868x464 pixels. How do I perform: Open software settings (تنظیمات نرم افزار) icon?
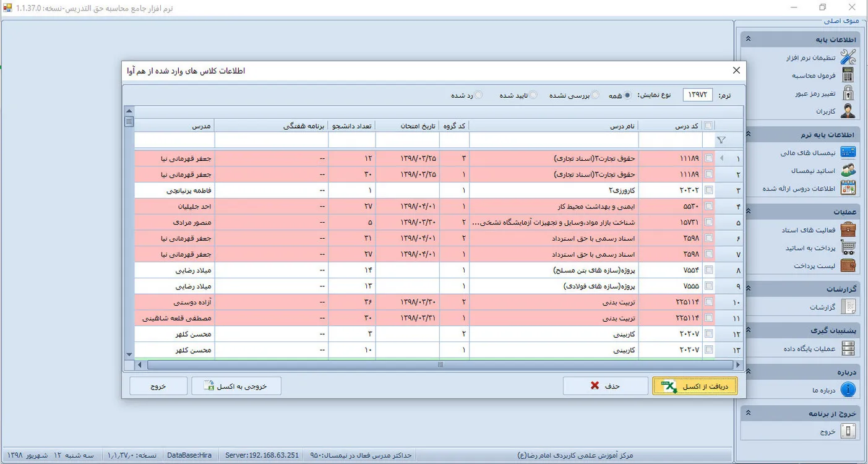tap(848, 58)
